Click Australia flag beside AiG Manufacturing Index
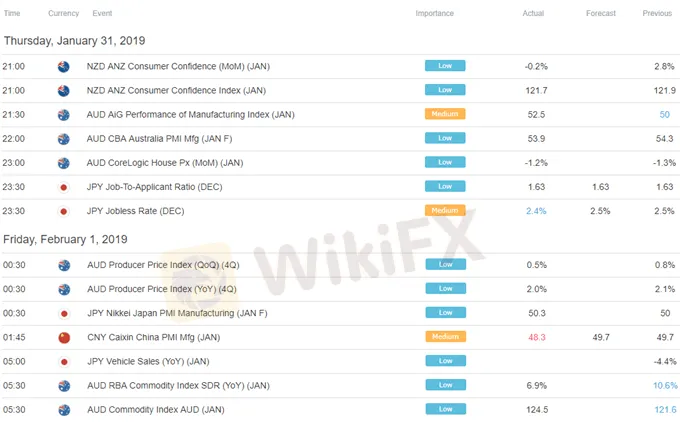680x422 pixels. (63, 115)
